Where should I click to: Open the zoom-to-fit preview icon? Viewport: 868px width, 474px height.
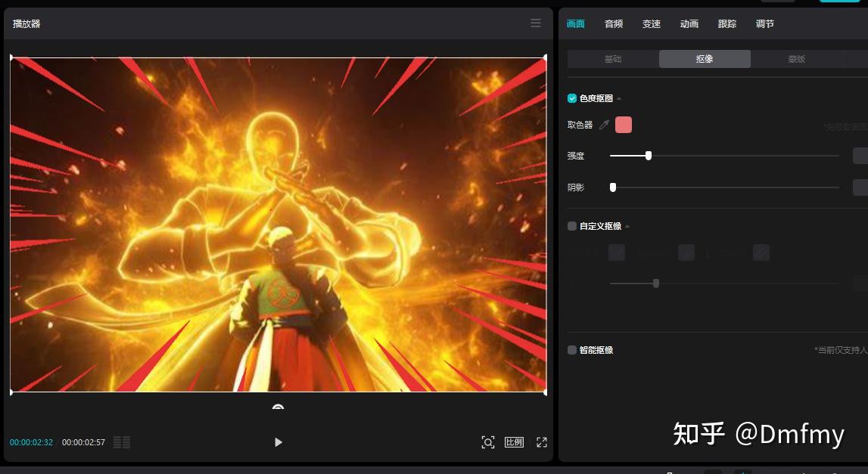point(487,442)
